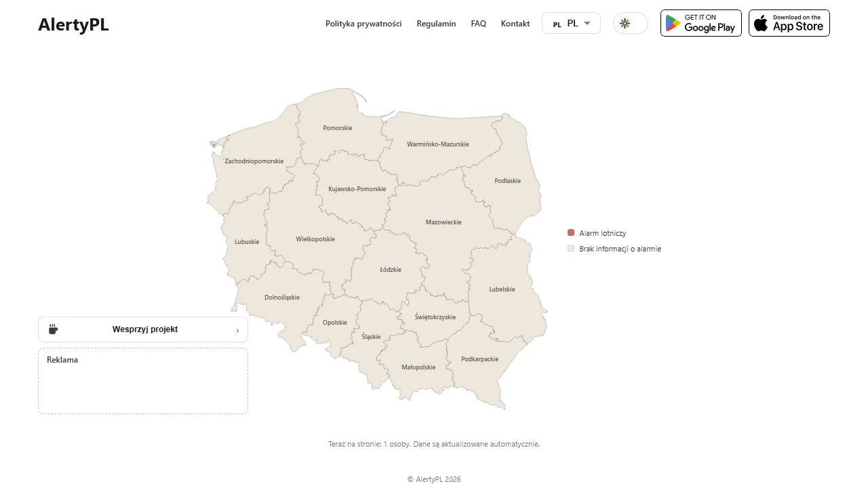Click the Download on the App Store button

point(789,23)
